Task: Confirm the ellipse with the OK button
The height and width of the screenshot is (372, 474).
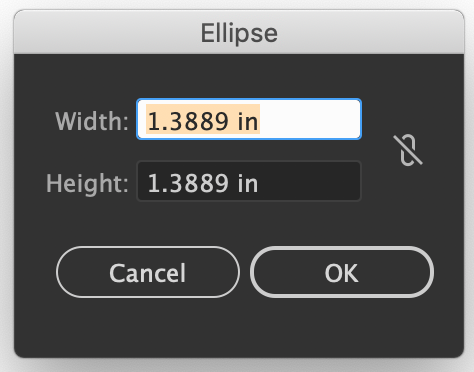Action: pyautogui.click(x=342, y=272)
